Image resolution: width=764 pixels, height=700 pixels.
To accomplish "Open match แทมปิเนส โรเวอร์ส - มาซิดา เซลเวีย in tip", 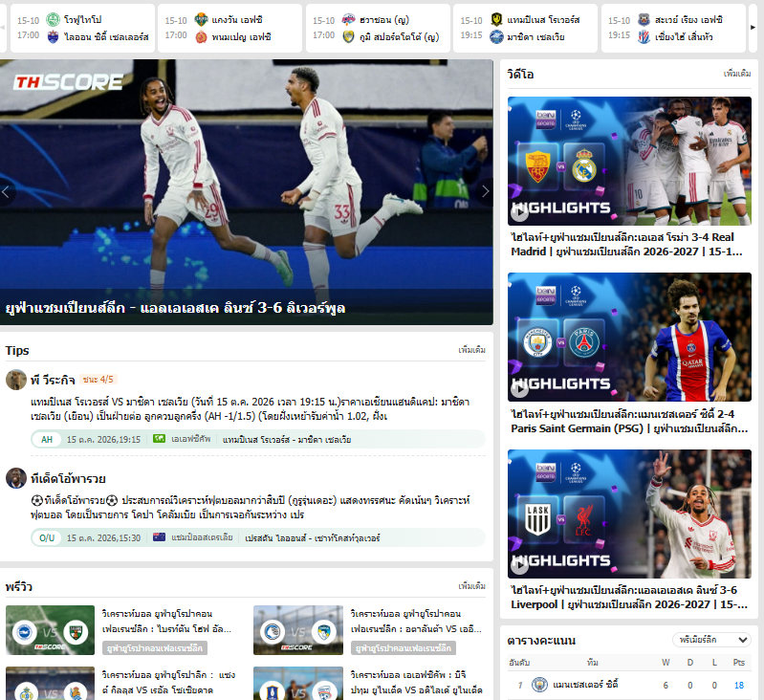I will click(x=287, y=439).
